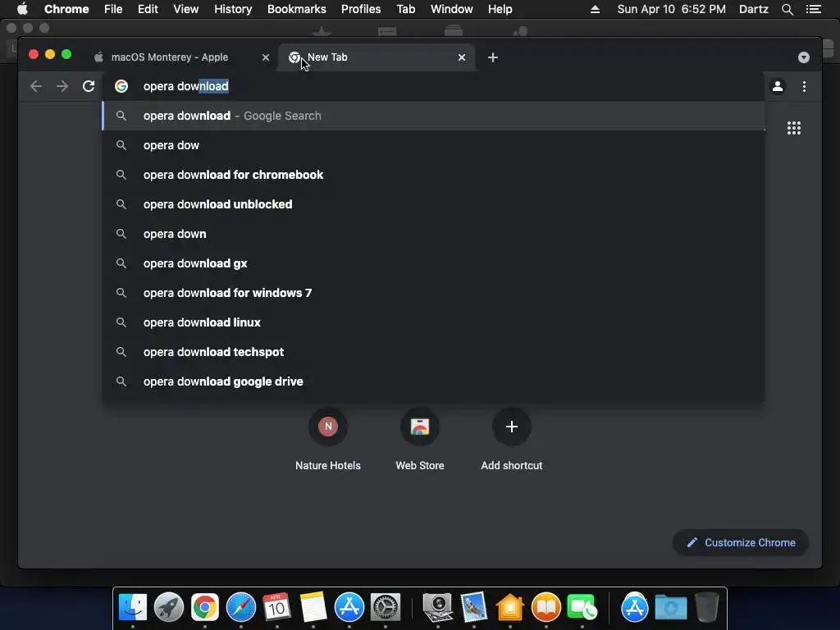Choose 'opera download - Google Search' suggestion

pyautogui.click(x=433, y=116)
